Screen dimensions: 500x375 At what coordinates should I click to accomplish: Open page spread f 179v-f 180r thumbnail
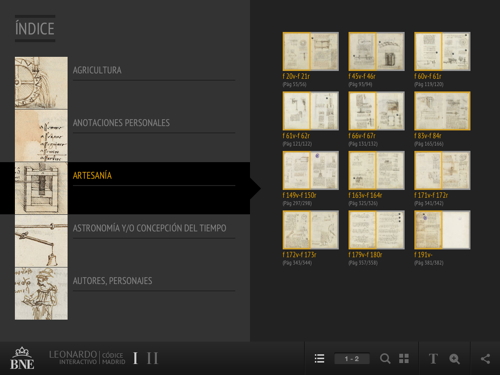coord(376,230)
